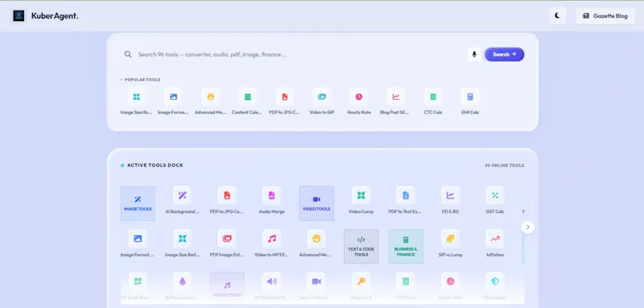Open the Password key tool
This screenshot has height=308, width=644.
(x=361, y=286)
